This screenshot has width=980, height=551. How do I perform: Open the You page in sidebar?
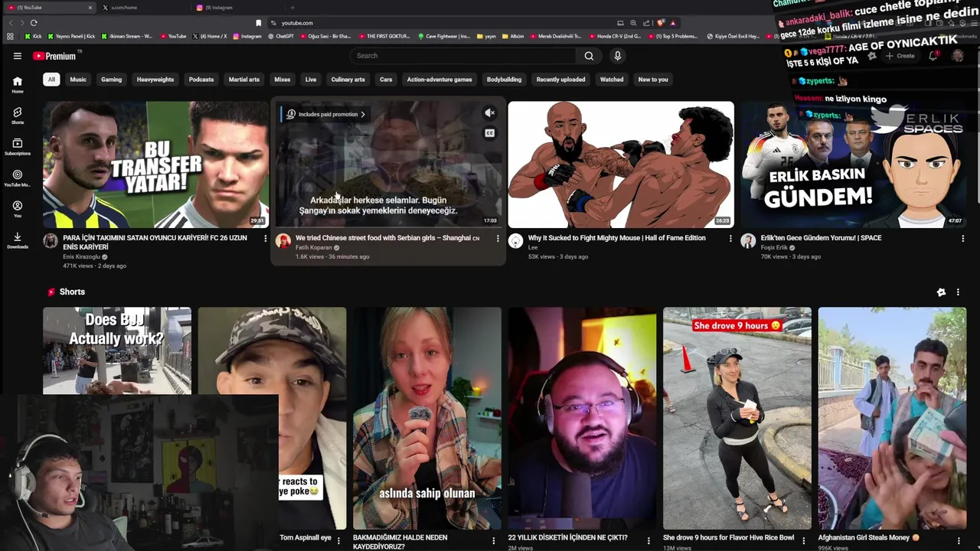(17, 209)
